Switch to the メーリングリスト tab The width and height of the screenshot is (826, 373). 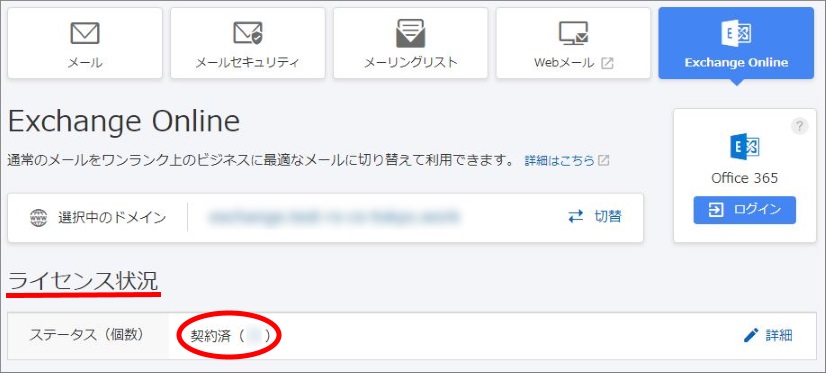pos(410,43)
